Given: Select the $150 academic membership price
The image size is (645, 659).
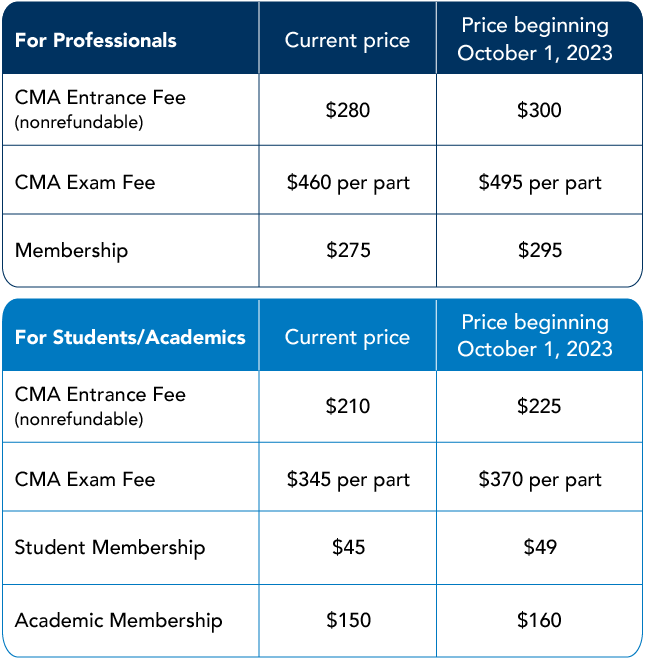Looking at the screenshot, I should coord(348,620).
